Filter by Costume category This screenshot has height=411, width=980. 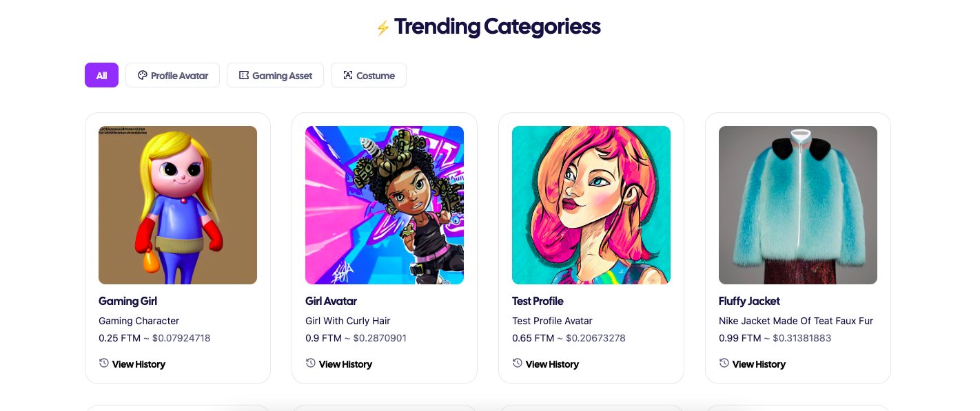(369, 75)
